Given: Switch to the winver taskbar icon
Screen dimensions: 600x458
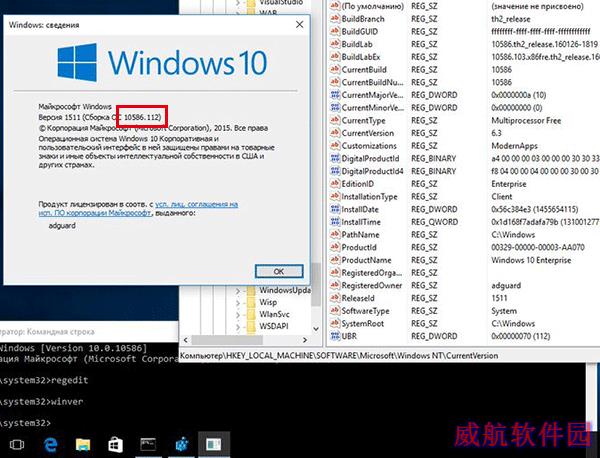Looking at the screenshot, I should pos(214,444).
